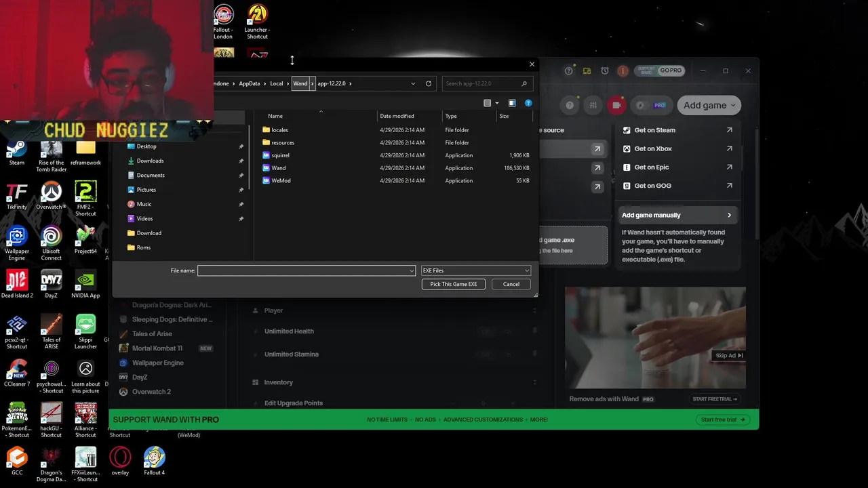Click the remote devices icon in Wand title bar

point(587,70)
